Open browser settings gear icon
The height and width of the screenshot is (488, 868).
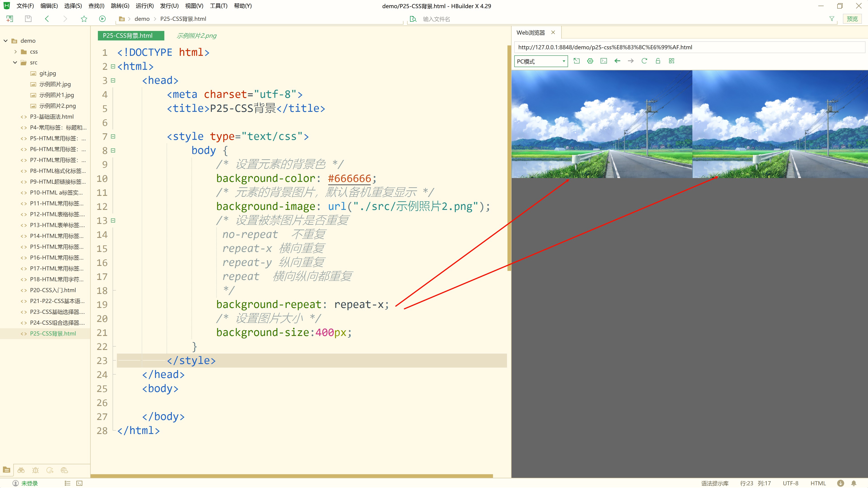590,61
